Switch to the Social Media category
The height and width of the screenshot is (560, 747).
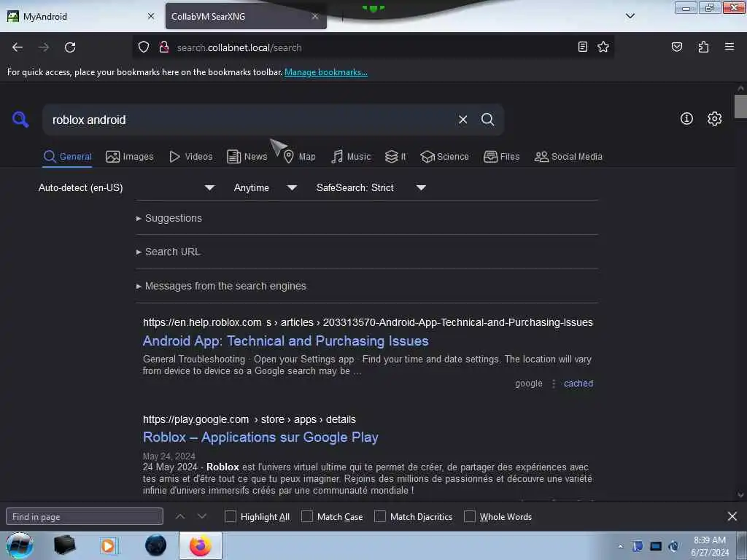(x=568, y=157)
